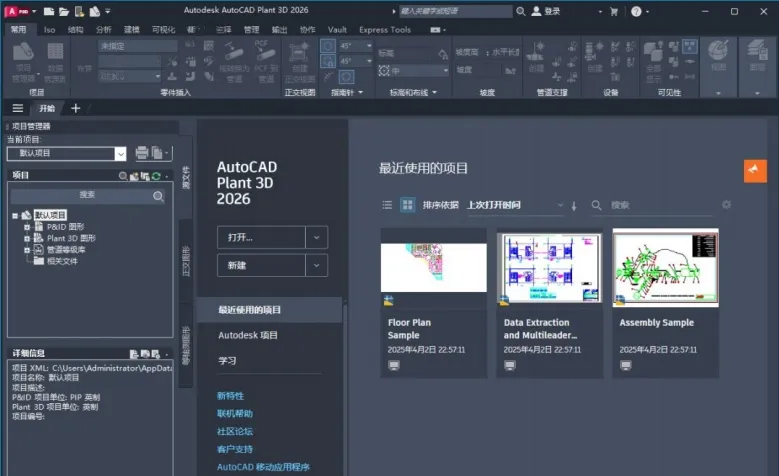Click the magnifier icon beside keyword search box
The width and height of the screenshot is (779, 476).
point(521,11)
